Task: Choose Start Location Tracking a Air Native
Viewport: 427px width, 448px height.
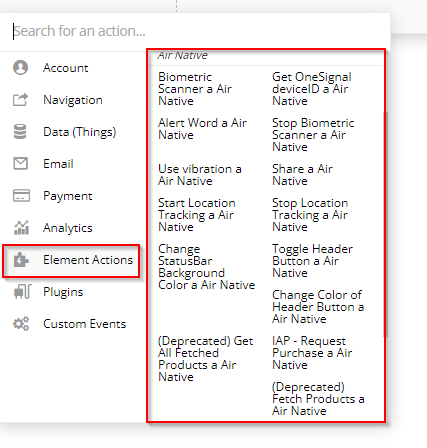Action: click(x=197, y=215)
